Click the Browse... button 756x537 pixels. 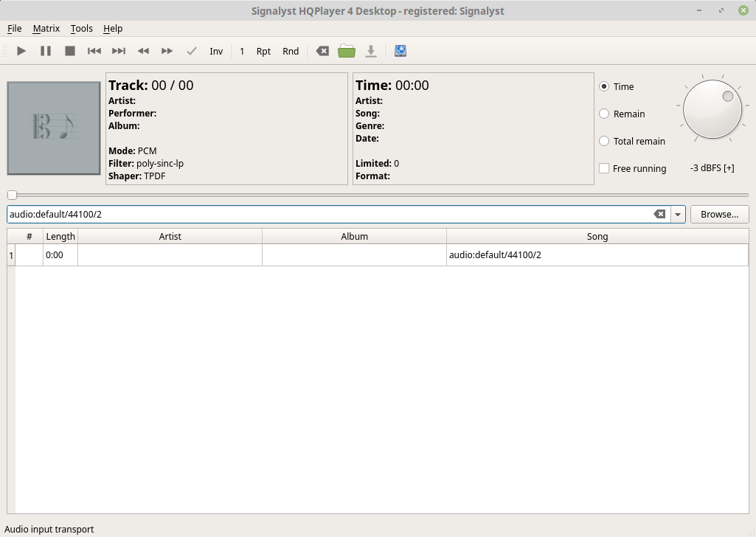click(719, 215)
